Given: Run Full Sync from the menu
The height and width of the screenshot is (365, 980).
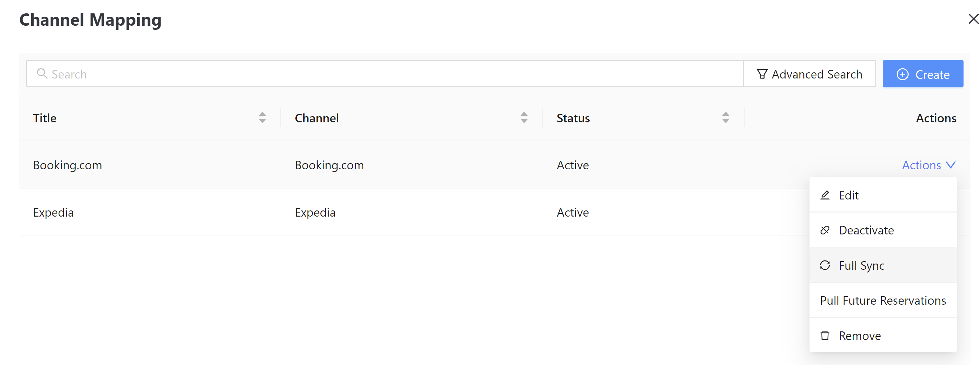Looking at the screenshot, I should (883, 265).
